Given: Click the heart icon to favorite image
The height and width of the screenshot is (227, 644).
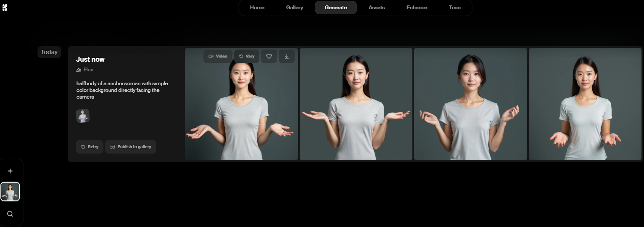Looking at the screenshot, I should 269,56.
